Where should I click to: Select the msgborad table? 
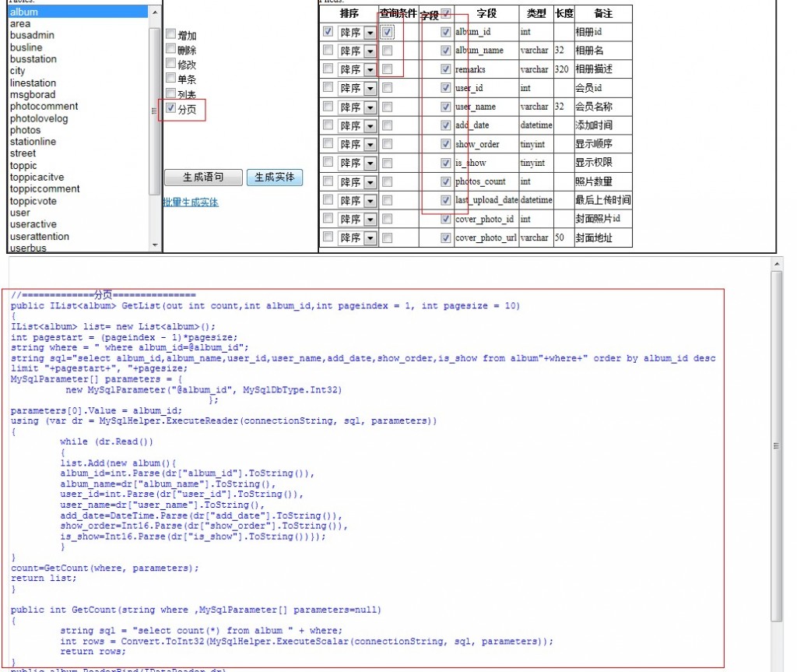[78, 95]
